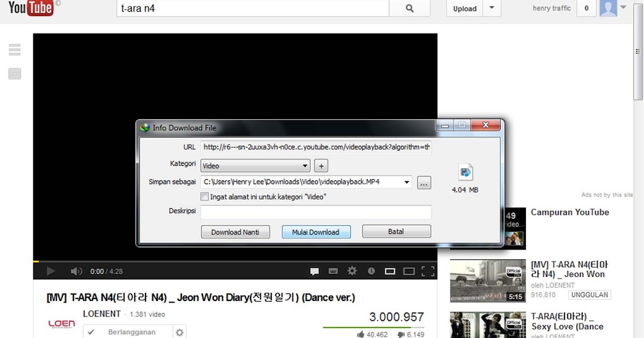Click the '4.04 MB' file size text

point(465,190)
